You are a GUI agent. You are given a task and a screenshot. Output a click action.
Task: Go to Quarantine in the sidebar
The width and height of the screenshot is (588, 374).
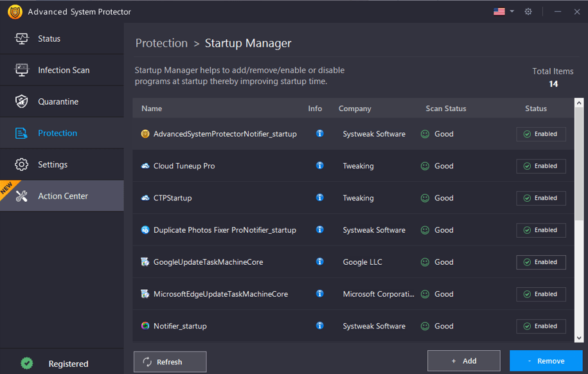[x=62, y=102]
